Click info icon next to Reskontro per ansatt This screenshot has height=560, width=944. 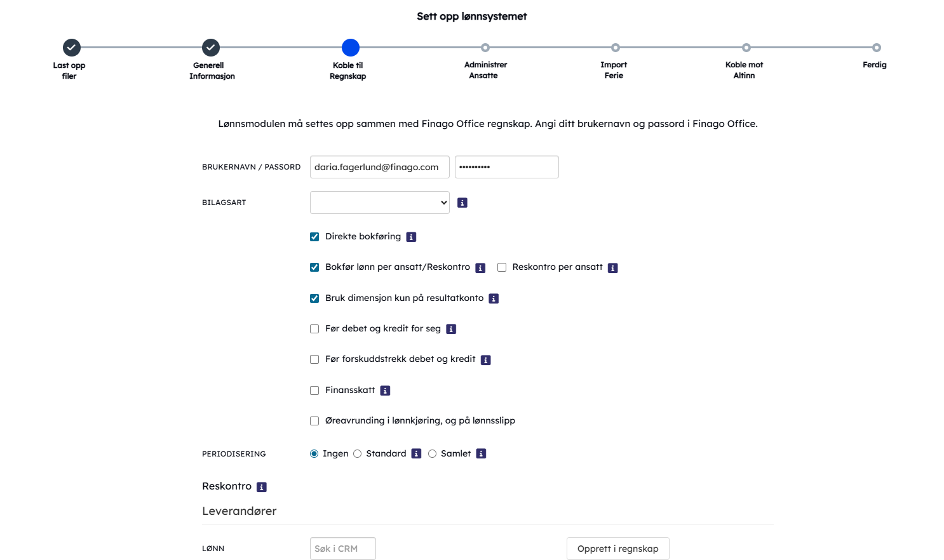coord(613,268)
